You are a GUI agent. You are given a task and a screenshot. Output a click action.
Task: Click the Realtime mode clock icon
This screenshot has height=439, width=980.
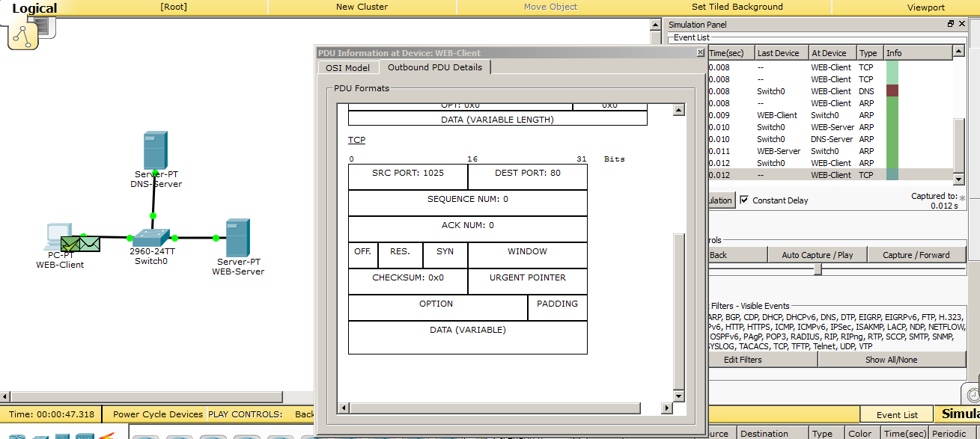[973, 394]
